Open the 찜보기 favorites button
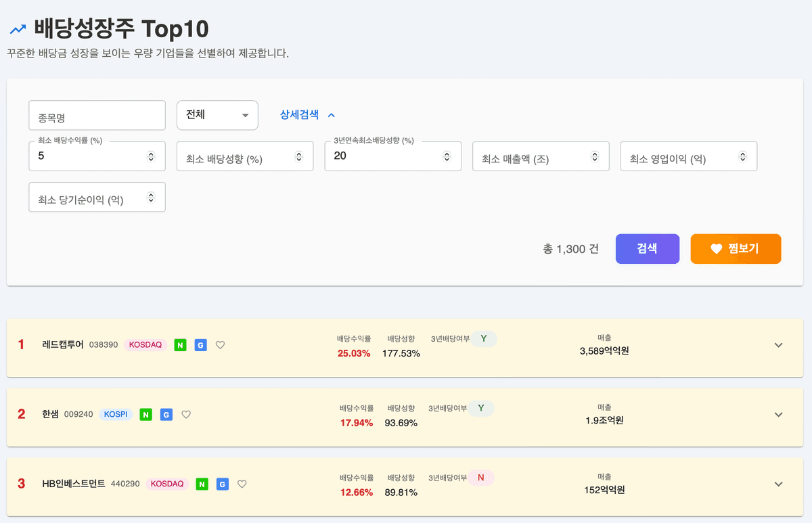The height and width of the screenshot is (523, 812). tap(736, 249)
